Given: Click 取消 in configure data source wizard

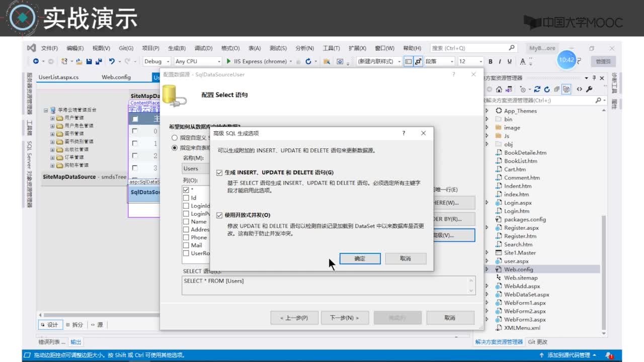Looking at the screenshot, I should click(x=450, y=318).
